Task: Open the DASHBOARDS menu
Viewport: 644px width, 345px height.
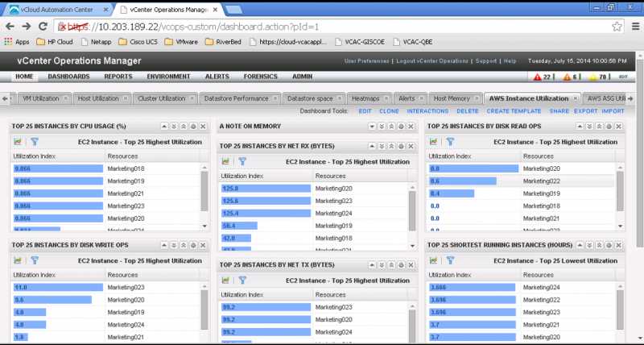Action: tap(68, 77)
